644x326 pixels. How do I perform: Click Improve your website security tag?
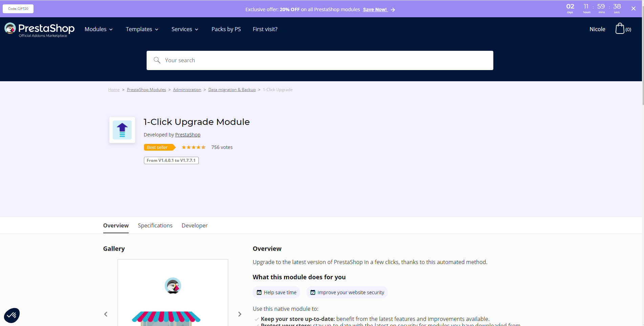347,292
